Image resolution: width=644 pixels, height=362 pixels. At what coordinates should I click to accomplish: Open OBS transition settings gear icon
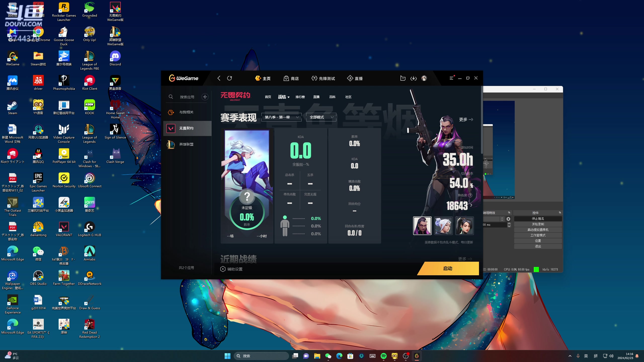pyautogui.click(x=508, y=219)
